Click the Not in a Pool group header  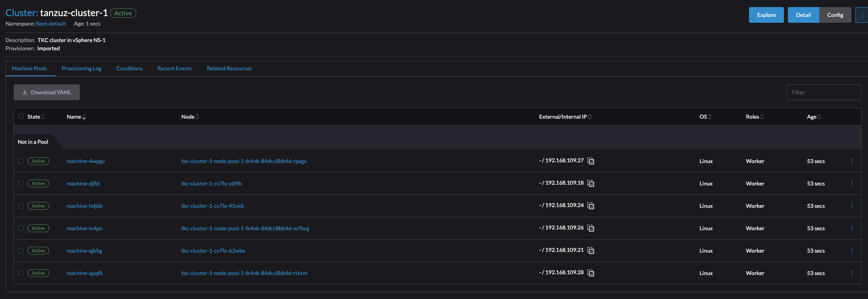pyautogui.click(x=33, y=142)
